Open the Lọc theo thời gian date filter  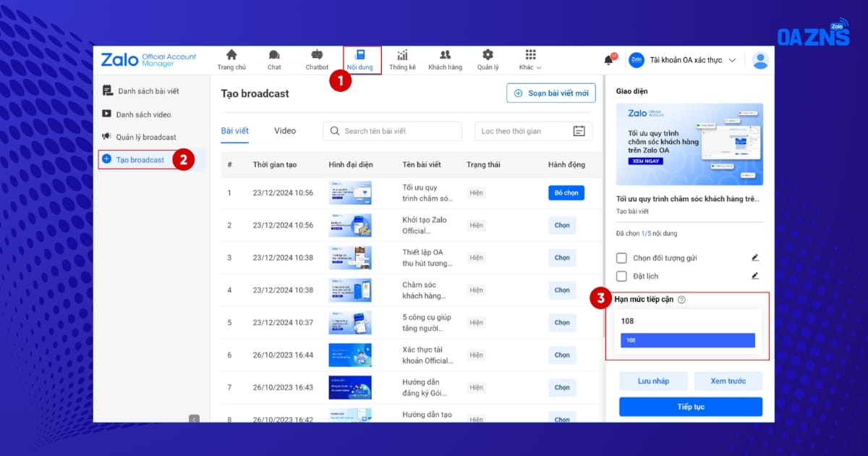(533, 131)
